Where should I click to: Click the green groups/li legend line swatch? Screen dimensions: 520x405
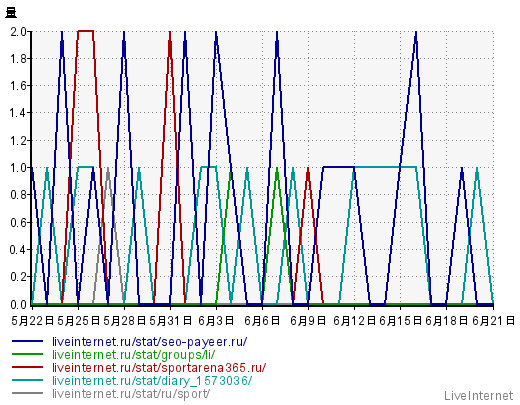coord(27,354)
